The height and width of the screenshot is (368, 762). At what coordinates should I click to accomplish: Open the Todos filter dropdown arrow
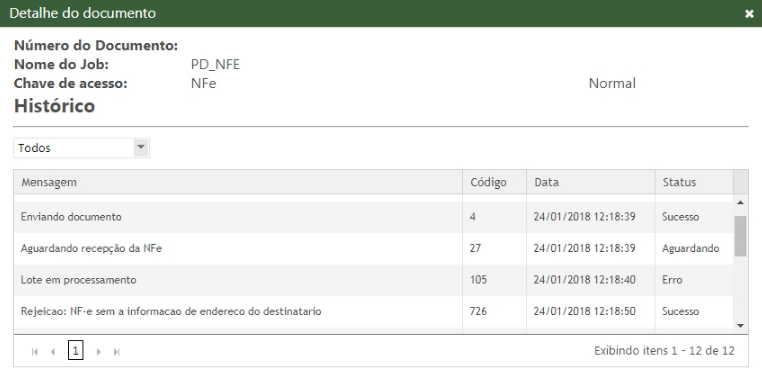pyautogui.click(x=141, y=147)
